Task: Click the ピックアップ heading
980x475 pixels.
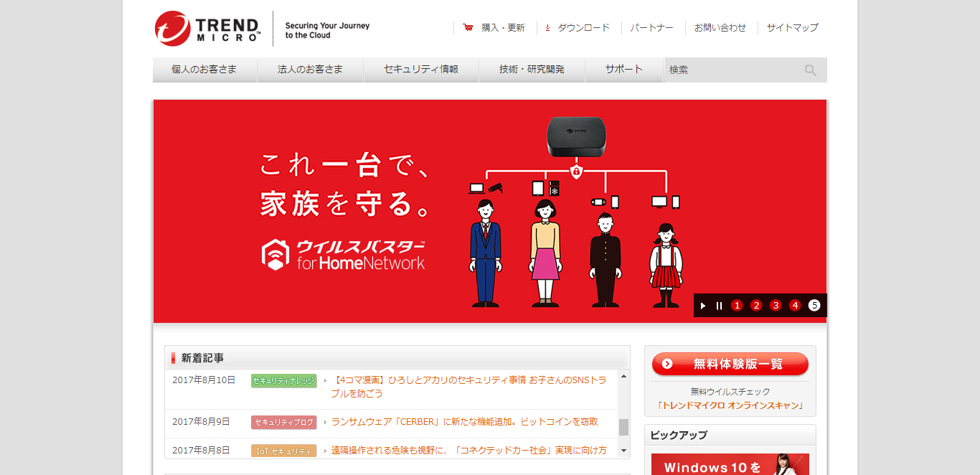Action: [679, 435]
